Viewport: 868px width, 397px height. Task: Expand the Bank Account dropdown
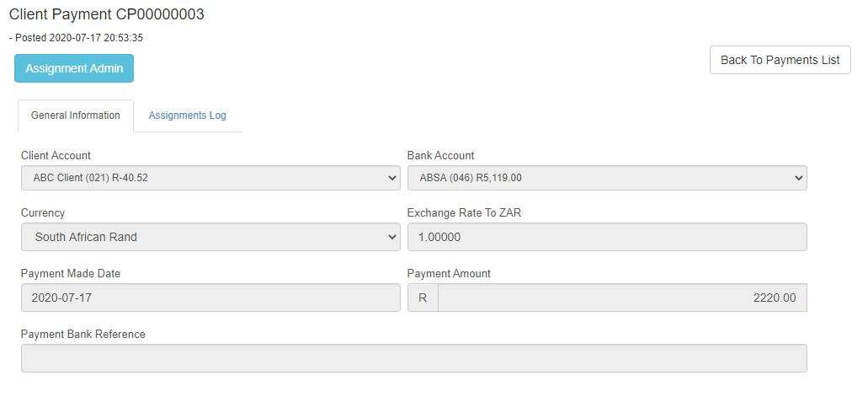(606, 178)
